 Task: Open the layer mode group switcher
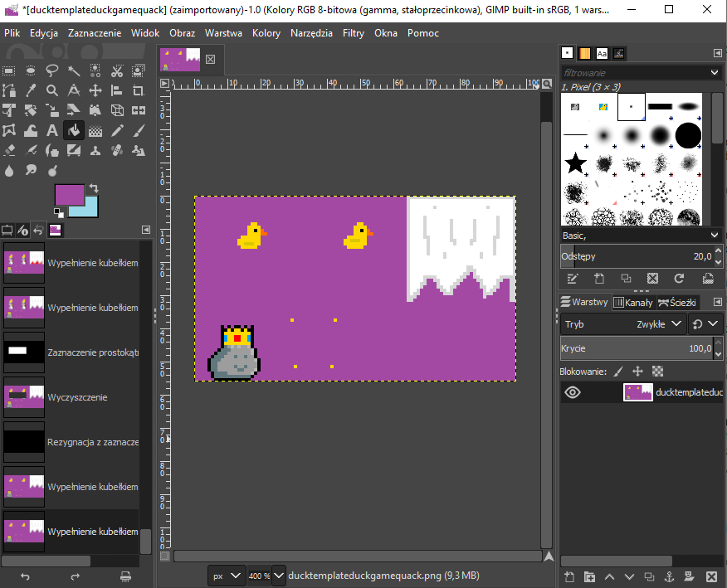click(705, 324)
